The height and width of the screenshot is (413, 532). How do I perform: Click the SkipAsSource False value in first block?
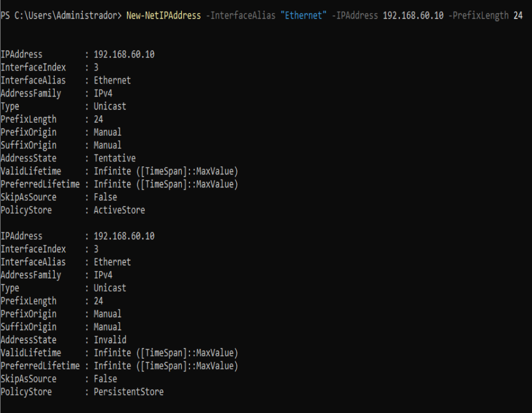pos(105,197)
